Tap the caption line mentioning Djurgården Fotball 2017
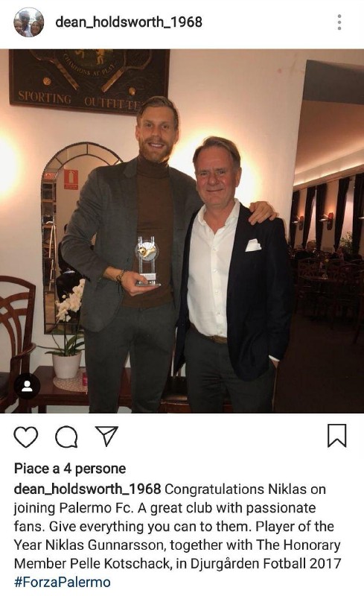 point(177,563)
